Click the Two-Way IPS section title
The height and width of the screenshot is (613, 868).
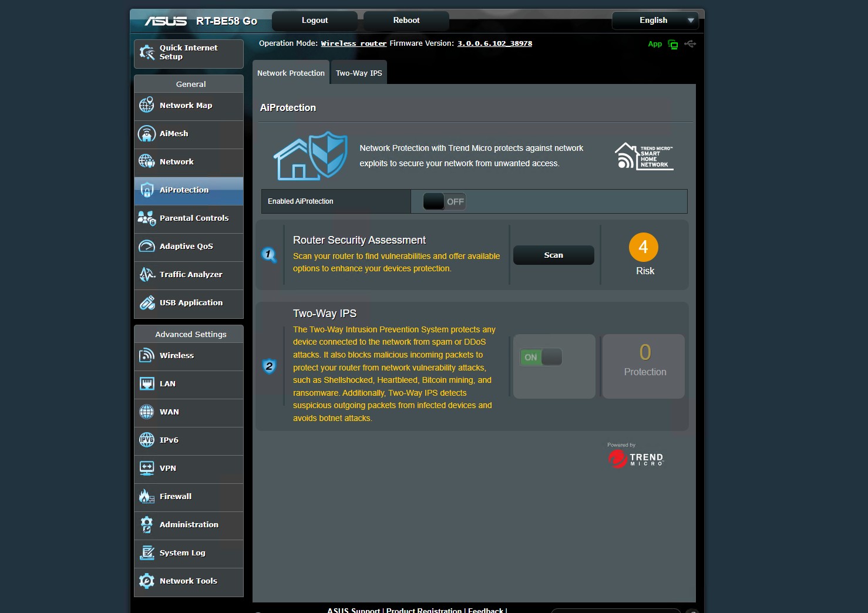325,314
